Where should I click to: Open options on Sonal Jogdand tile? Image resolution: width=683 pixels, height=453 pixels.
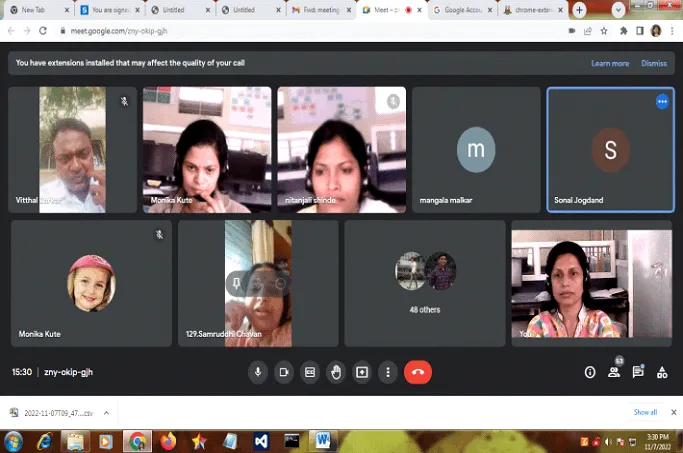(662, 101)
